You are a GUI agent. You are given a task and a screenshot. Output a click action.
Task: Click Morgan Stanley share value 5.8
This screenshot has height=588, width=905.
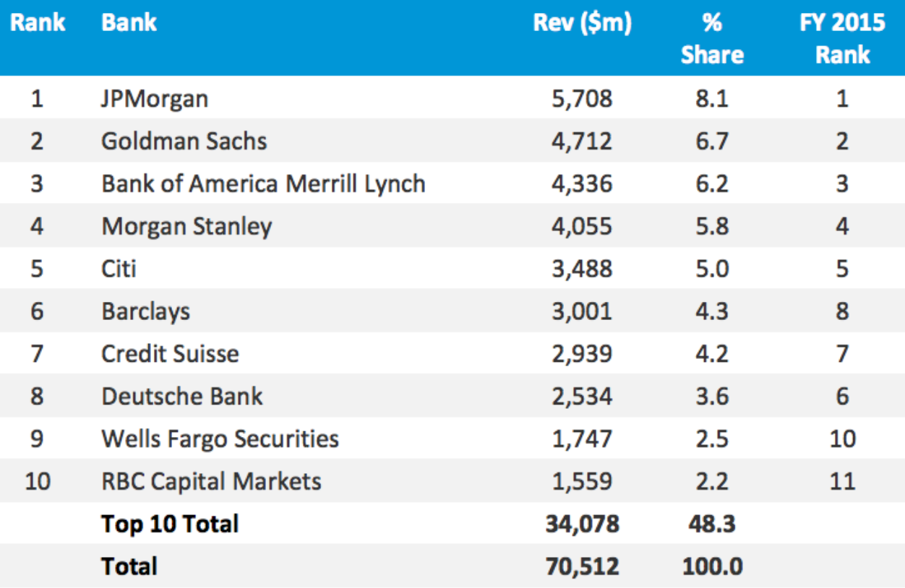(x=712, y=227)
